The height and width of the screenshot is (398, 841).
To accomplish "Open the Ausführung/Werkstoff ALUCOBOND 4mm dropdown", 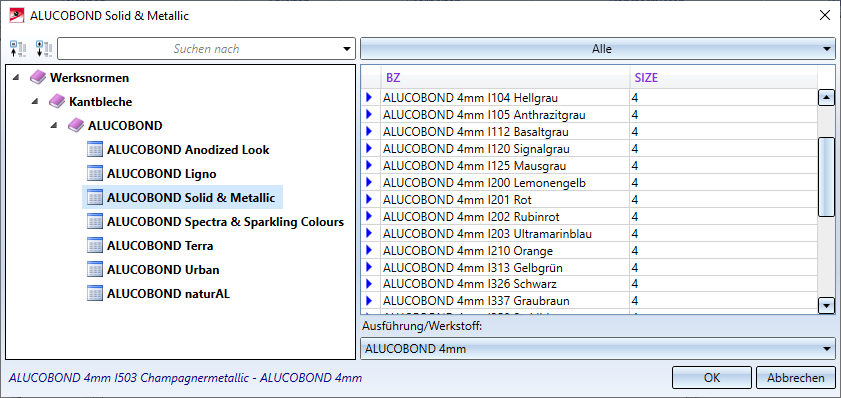I will pyautogui.click(x=598, y=349).
